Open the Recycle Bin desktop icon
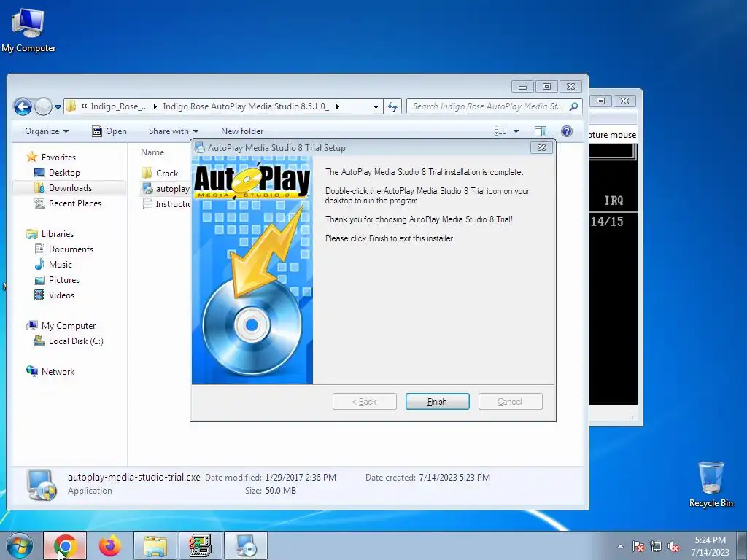 [711, 484]
